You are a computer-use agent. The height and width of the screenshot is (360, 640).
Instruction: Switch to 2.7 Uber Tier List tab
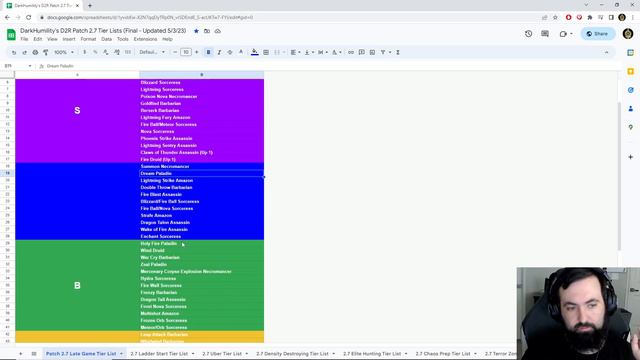point(222,353)
